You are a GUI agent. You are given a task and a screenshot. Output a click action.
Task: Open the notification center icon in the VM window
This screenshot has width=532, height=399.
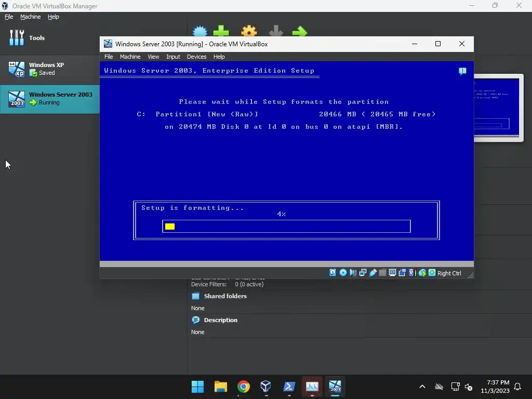coord(462,71)
